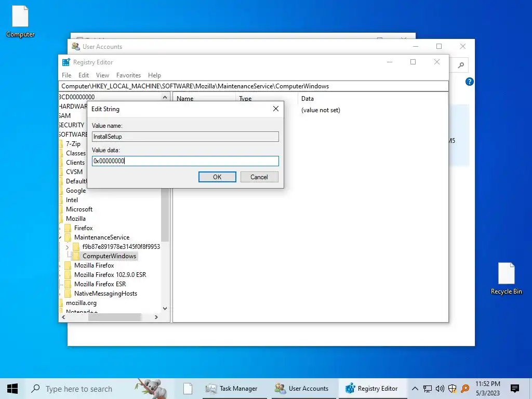Click the orange search tray icon
The image size is (532, 399).
(465, 389)
